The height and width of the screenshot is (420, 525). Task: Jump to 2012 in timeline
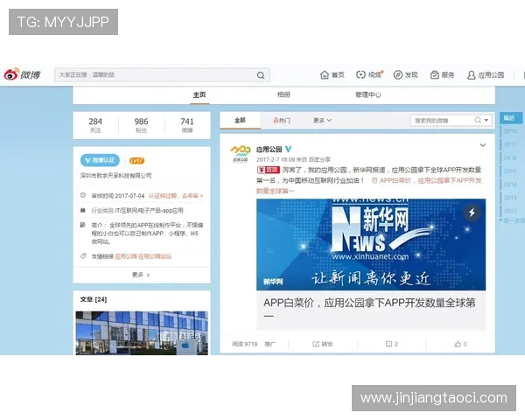coord(510,211)
